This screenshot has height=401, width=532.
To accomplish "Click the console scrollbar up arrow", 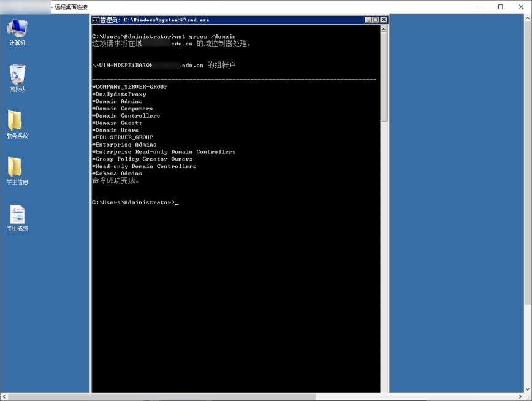I will 384,28.
